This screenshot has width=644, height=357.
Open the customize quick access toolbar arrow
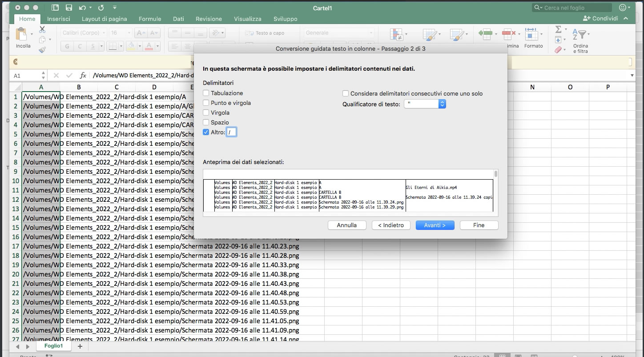115,8
